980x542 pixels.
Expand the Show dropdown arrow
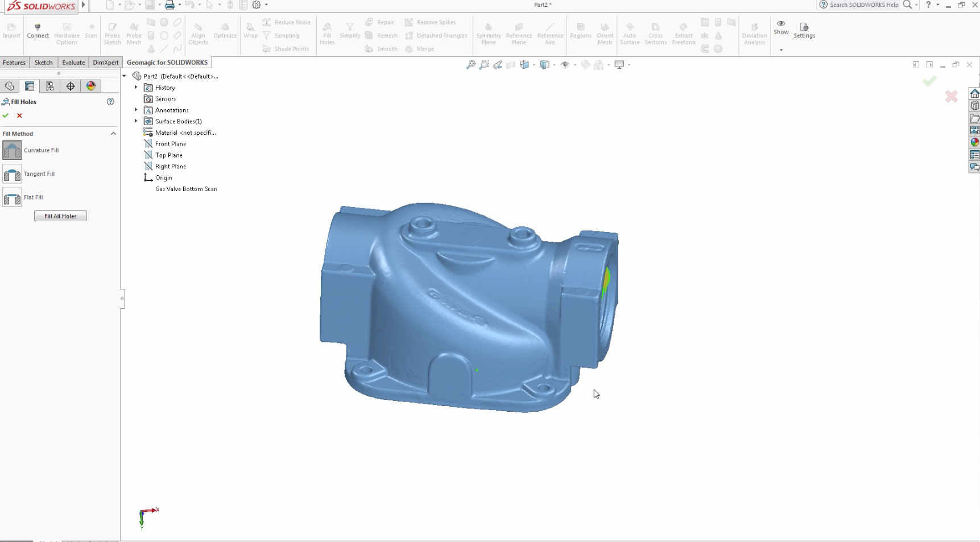pos(781,50)
